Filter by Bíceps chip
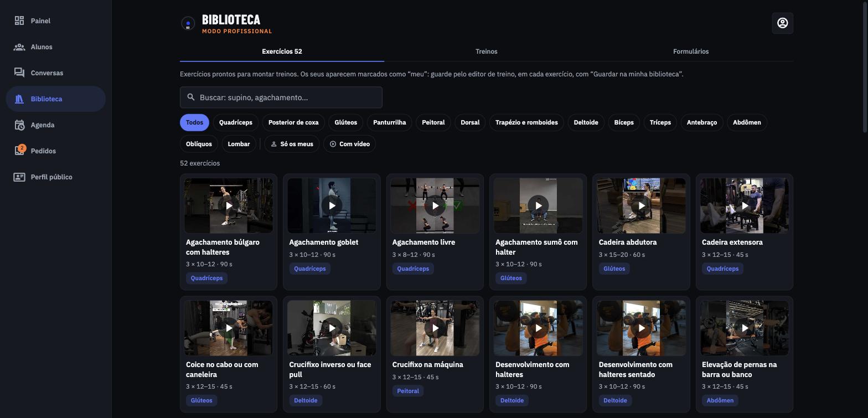 point(624,122)
